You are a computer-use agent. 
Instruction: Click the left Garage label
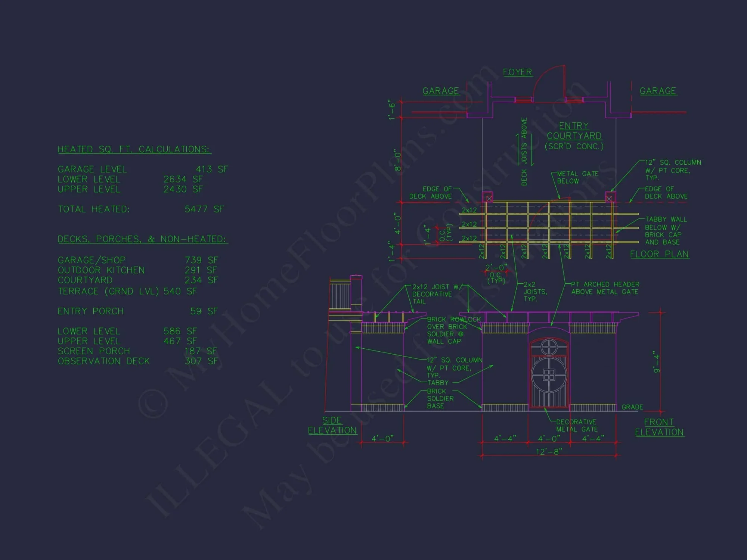441,91
